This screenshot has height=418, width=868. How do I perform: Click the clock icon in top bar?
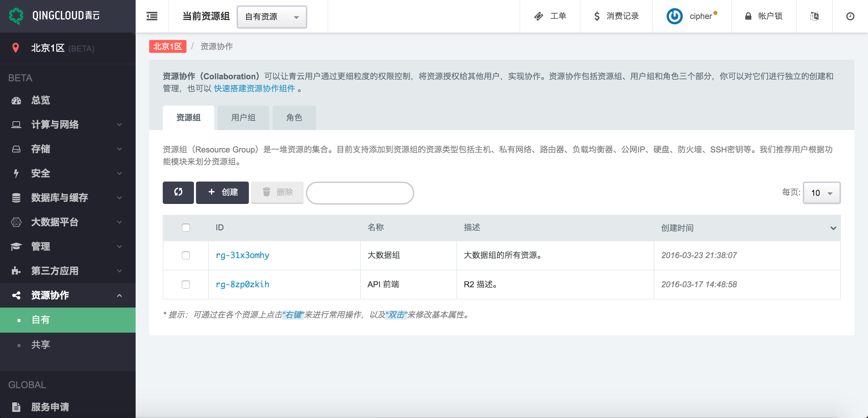tap(850, 16)
